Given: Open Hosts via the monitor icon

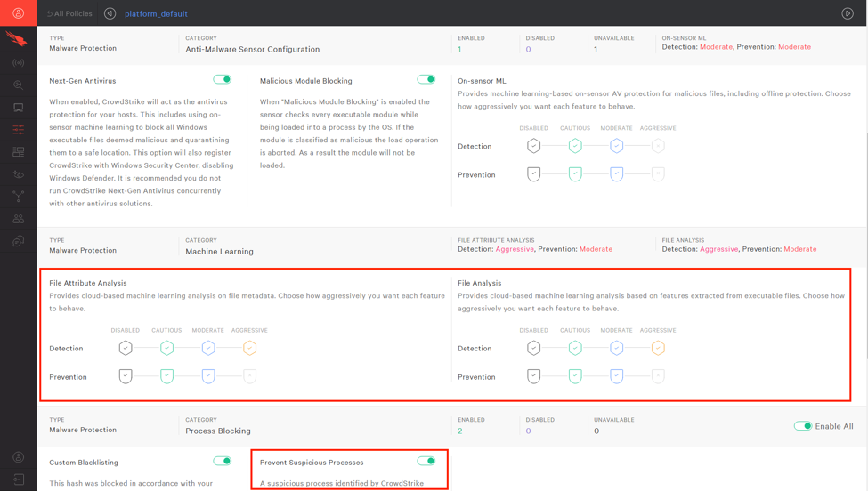Looking at the screenshot, I should 19,108.
